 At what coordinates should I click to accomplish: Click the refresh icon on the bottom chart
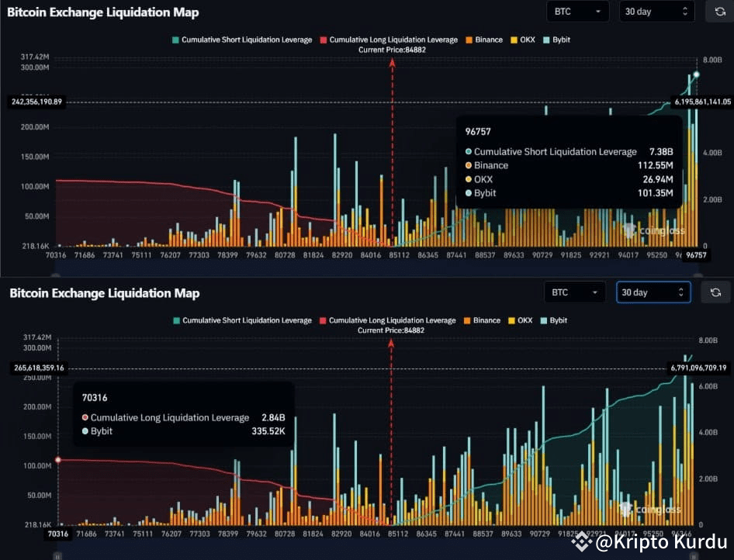[715, 292]
